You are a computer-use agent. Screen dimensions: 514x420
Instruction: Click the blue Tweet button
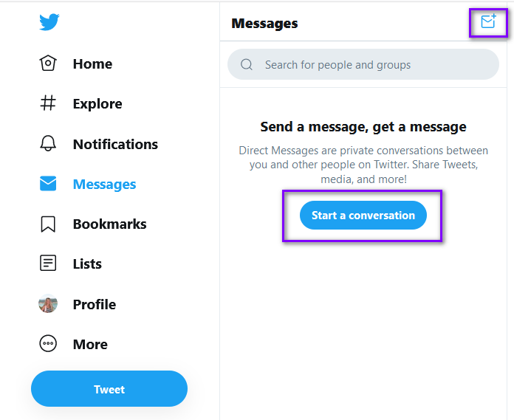[x=109, y=389]
